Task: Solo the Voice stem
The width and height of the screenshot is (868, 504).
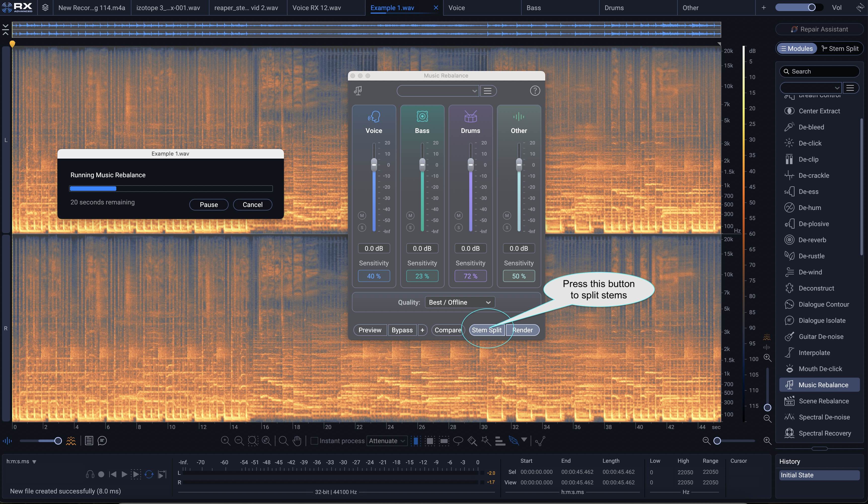Action: coord(362,228)
